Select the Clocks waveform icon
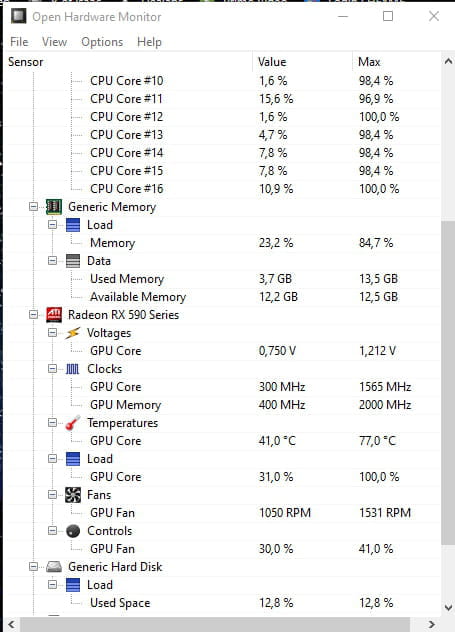The height and width of the screenshot is (632, 455). [x=73, y=369]
